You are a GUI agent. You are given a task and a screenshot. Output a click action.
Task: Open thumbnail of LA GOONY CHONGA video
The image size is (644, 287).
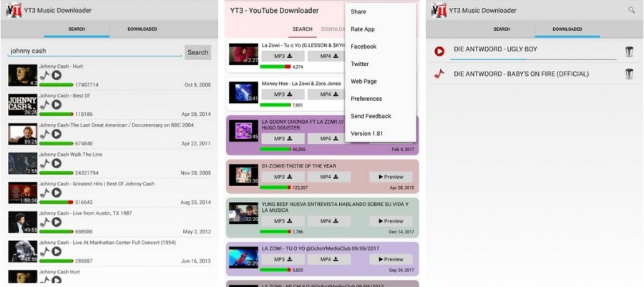tap(243, 131)
